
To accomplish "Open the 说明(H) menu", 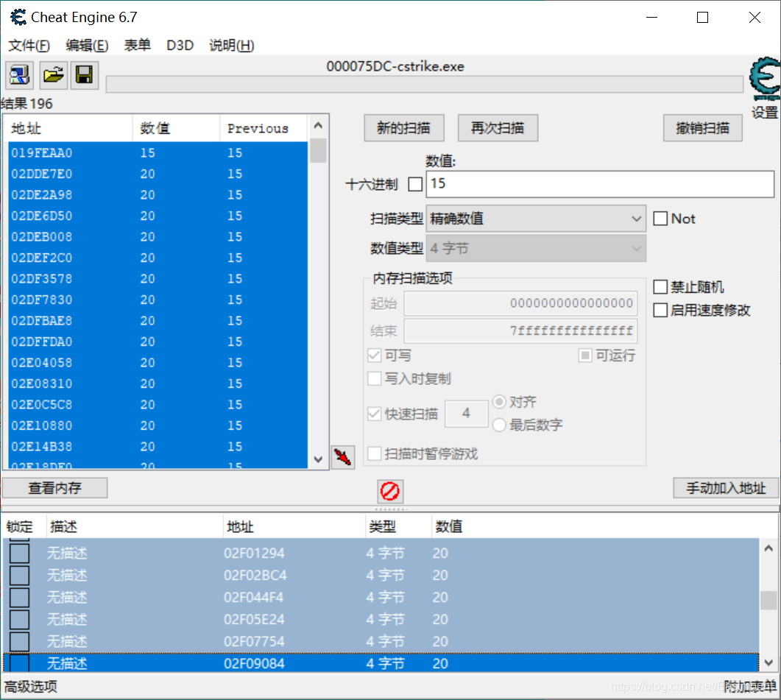I will point(232,46).
